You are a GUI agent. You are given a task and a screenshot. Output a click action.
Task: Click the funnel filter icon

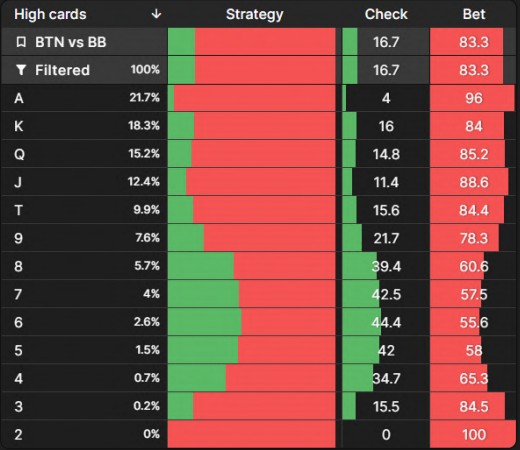[21, 70]
